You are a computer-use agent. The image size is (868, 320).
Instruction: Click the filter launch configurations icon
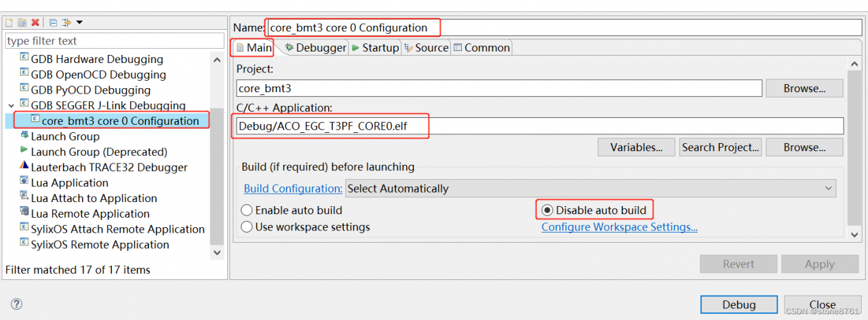[x=66, y=23]
